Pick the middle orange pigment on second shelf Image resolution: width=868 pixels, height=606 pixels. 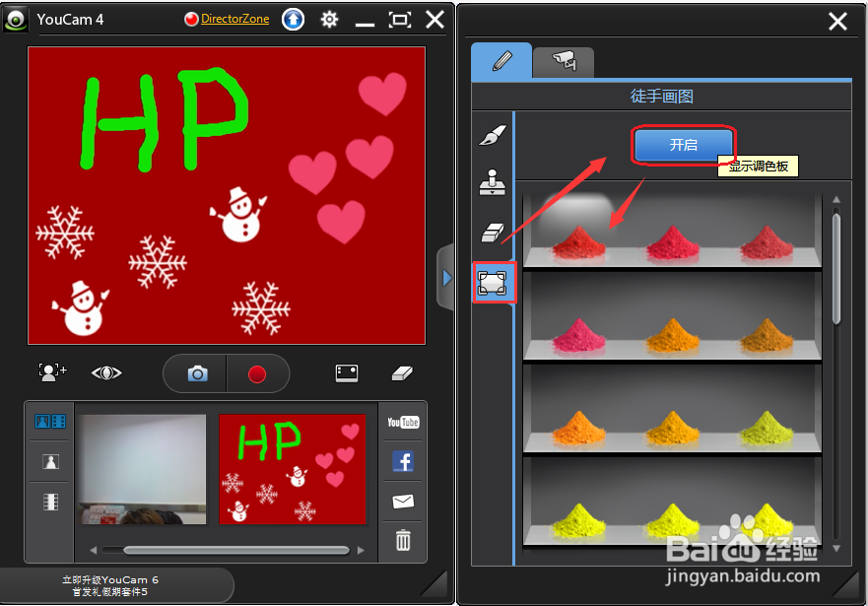point(673,336)
